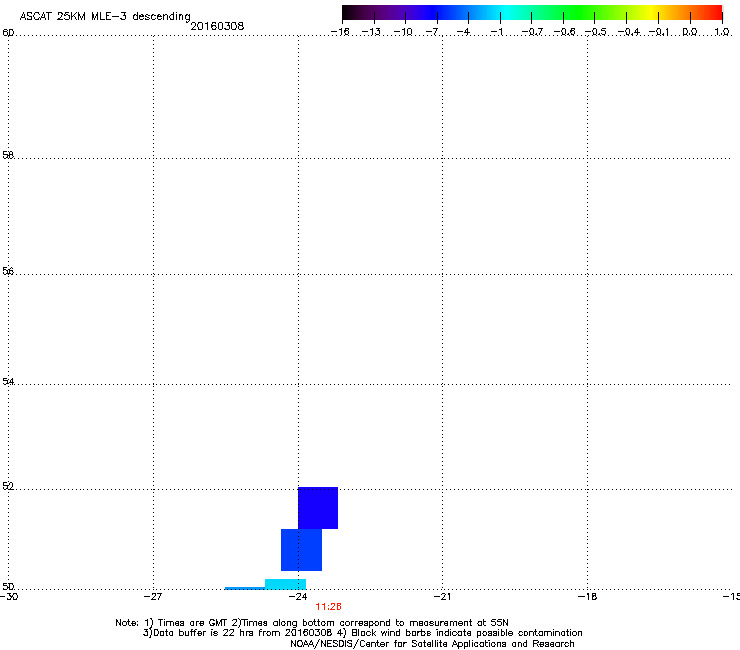Click the colorbar tick label -1
This screenshot has width=740, height=650.
click(x=496, y=32)
